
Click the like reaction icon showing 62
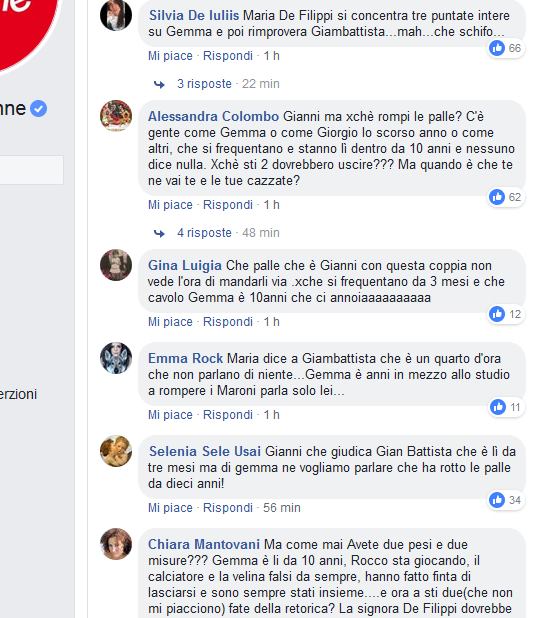[497, 197]
